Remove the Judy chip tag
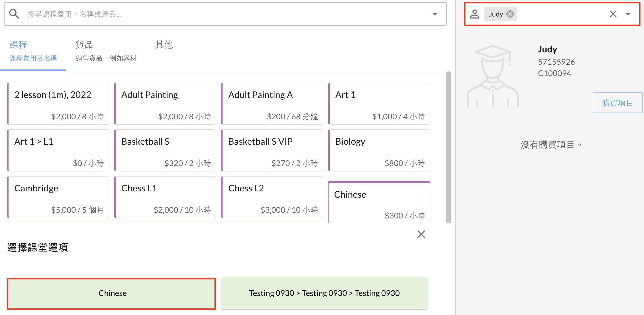 (x=510, y=14)
